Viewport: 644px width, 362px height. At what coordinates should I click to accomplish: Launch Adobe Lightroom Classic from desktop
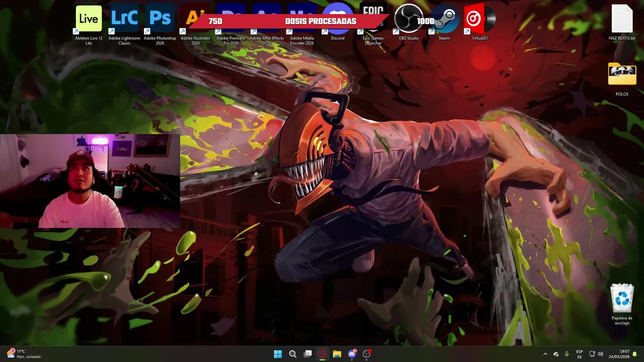click(124, 25)
